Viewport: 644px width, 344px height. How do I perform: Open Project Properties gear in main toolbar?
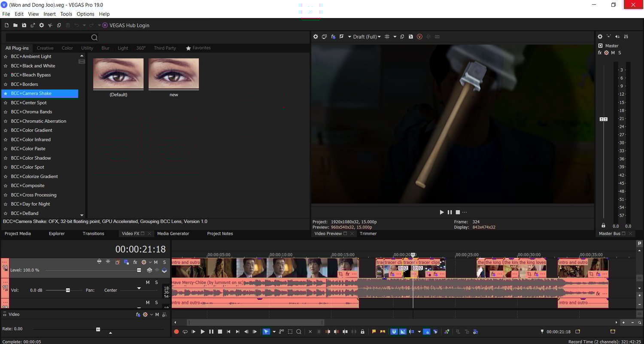coord(42,25)
